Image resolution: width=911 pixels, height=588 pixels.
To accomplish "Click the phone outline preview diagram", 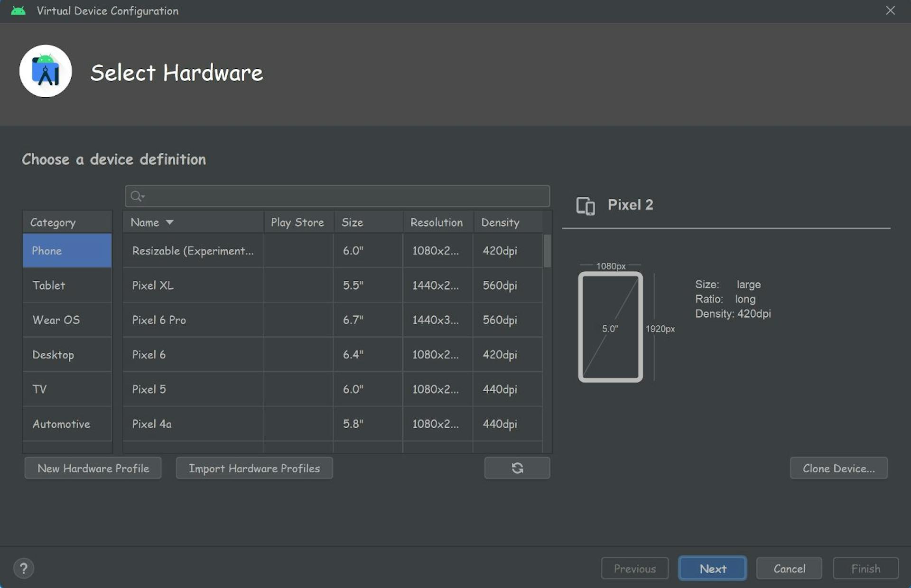I will (x=610, y=327).
